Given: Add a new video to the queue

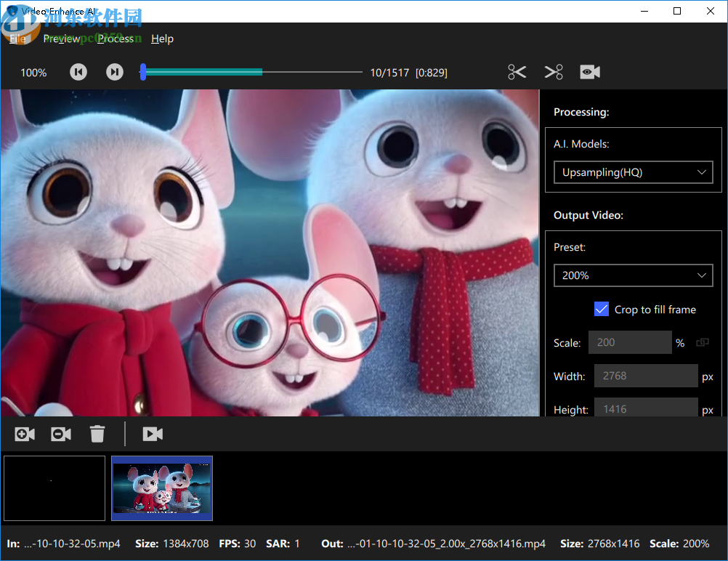Looking at the screenshot, I should (24, 434).
